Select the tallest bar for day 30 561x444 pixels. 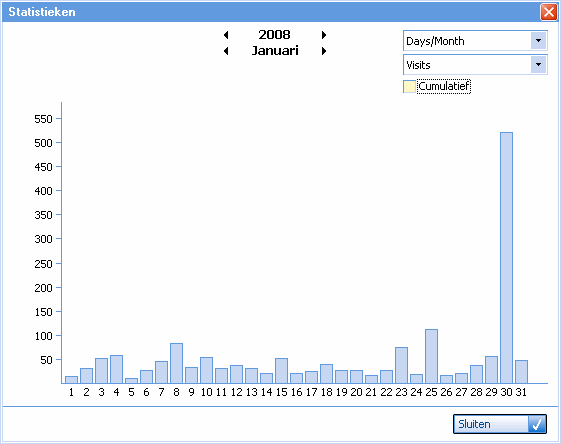[506, 258]
